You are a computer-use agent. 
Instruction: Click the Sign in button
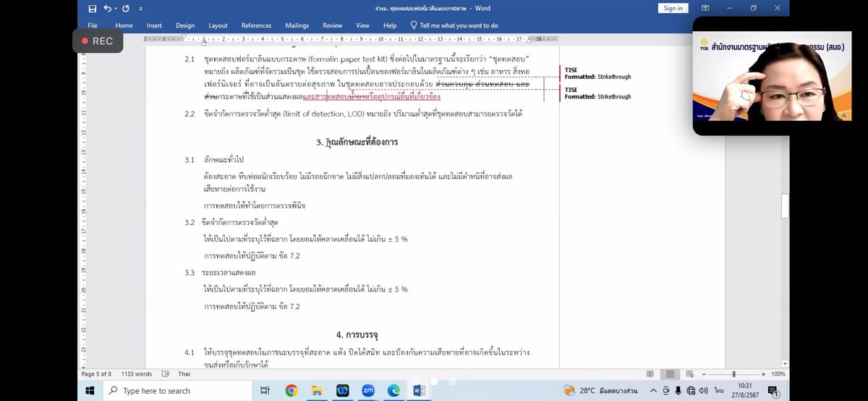(x=673, y=8)
